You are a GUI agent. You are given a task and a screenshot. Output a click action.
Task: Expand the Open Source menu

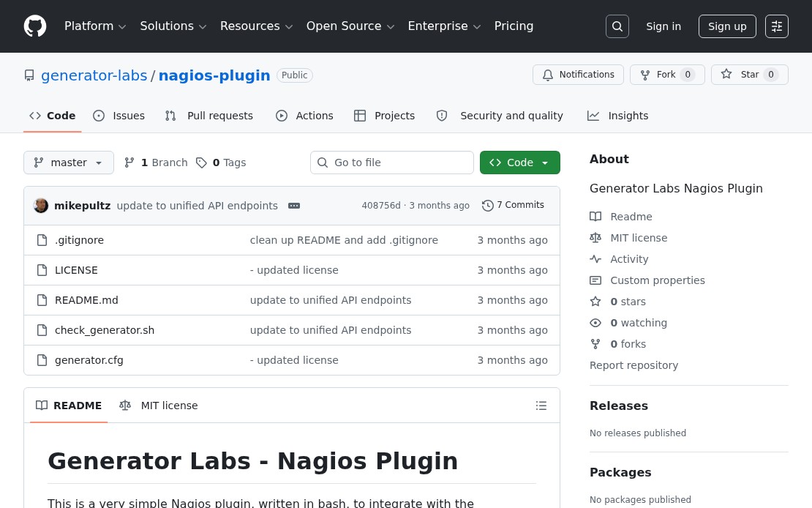point(350,26)
